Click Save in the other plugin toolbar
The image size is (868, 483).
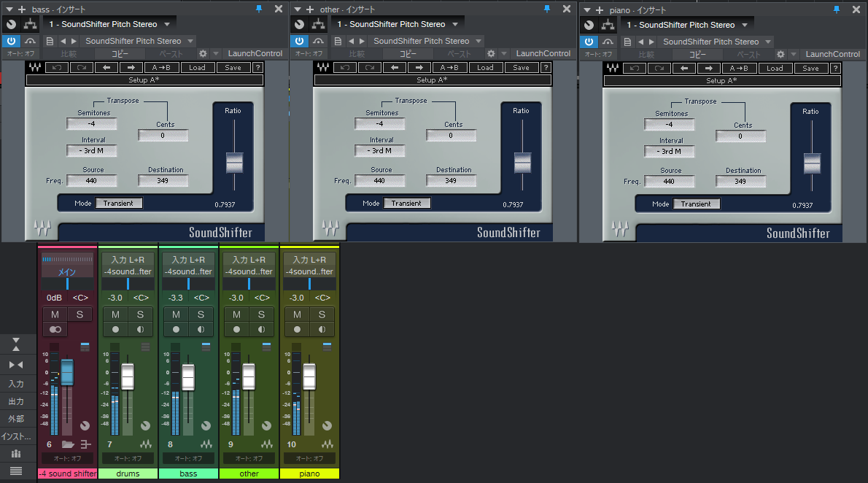tap(521, 68)
